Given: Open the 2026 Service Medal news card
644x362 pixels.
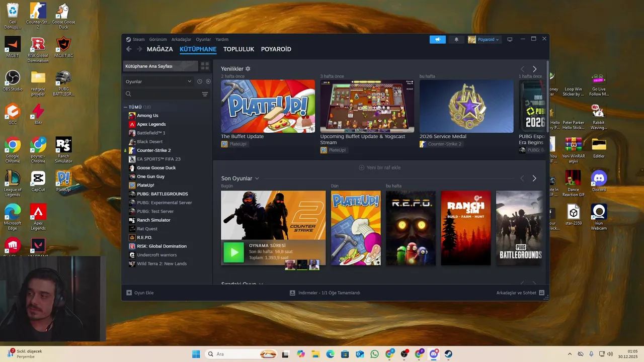Looking at the screenshot, I should coord(466,106).
